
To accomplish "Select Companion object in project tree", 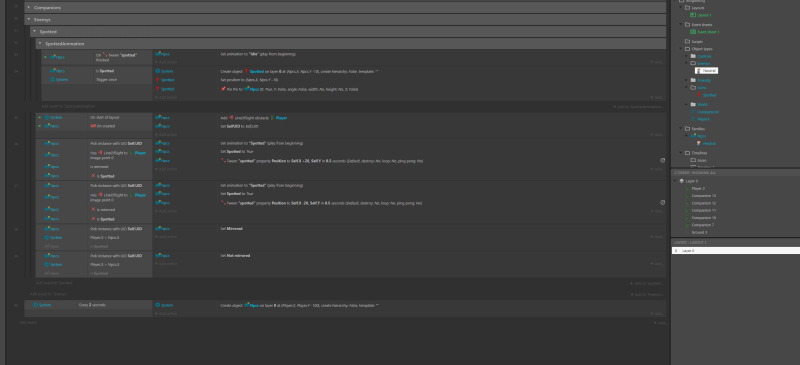I will tap(708, 111).
